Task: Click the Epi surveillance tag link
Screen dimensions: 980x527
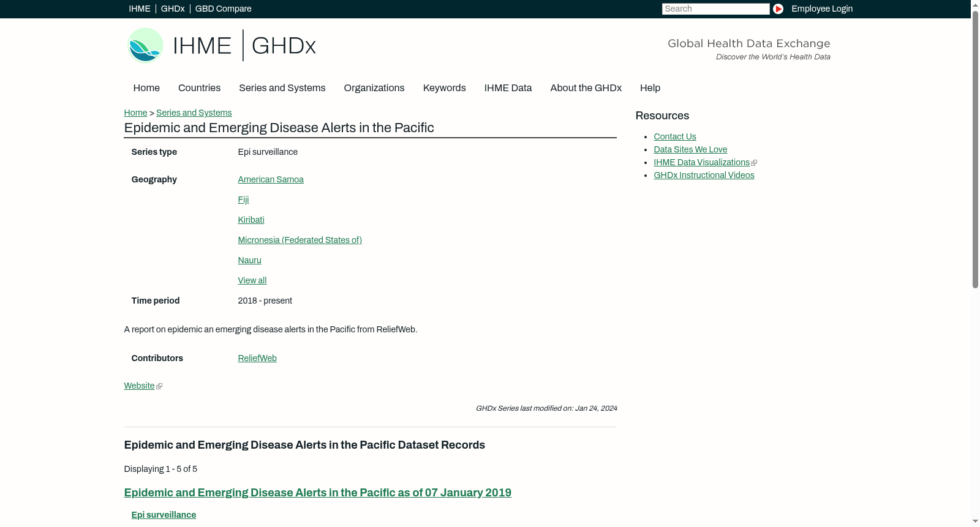Action: (x=164, y=515)
